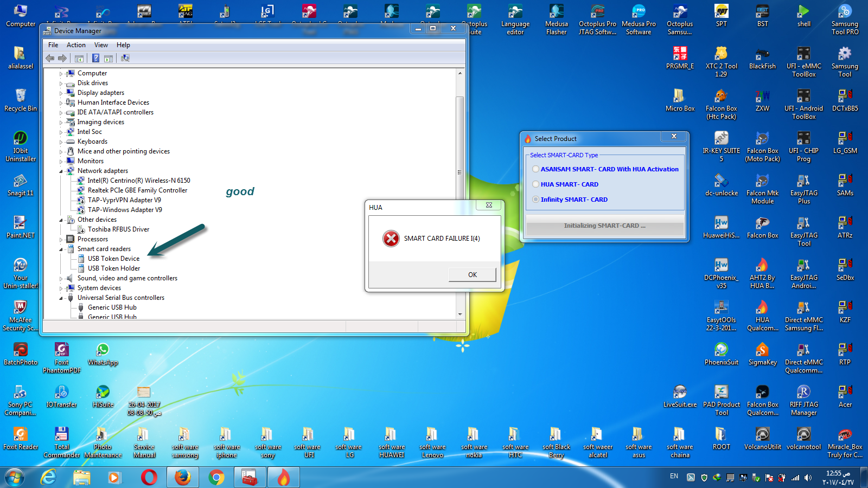868x488 pixels.
Task: Open the Action menu in Device Manager
Action: (x=75, y=45)
